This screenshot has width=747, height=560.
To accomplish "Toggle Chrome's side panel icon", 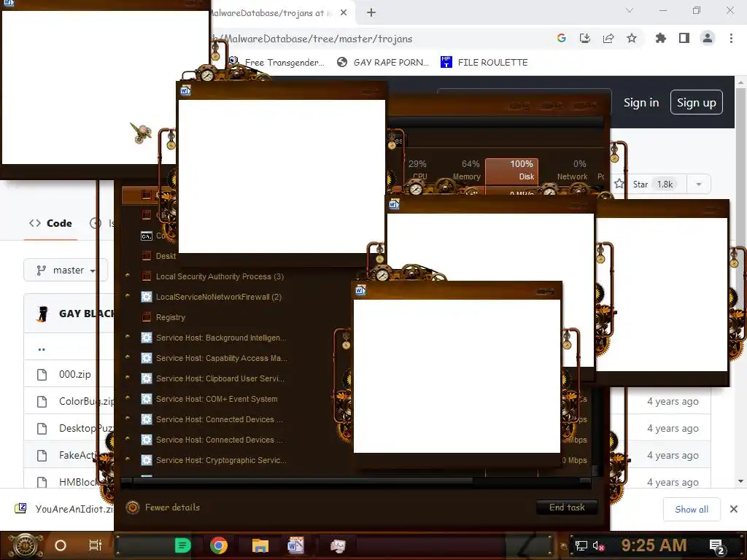I will pos(684,38).
